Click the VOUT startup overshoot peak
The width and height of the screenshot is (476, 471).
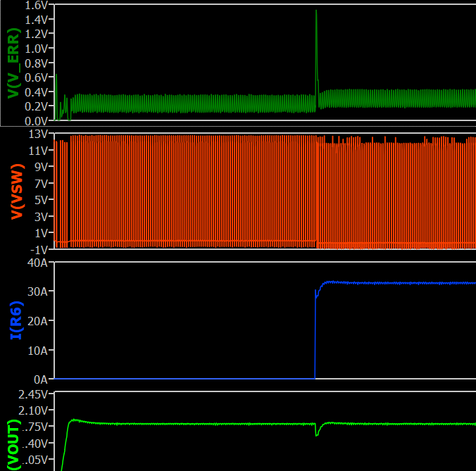[74, 420]
